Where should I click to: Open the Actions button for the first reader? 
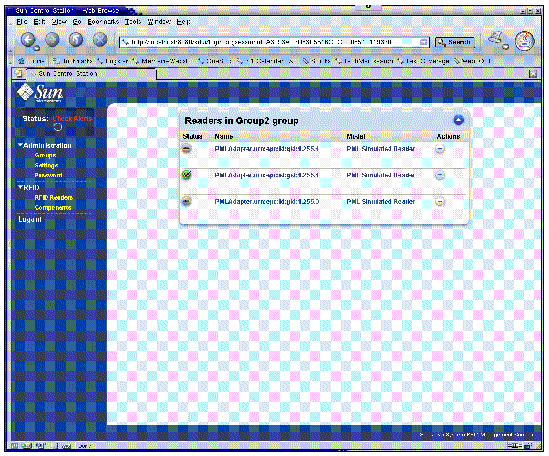(440, 149)
